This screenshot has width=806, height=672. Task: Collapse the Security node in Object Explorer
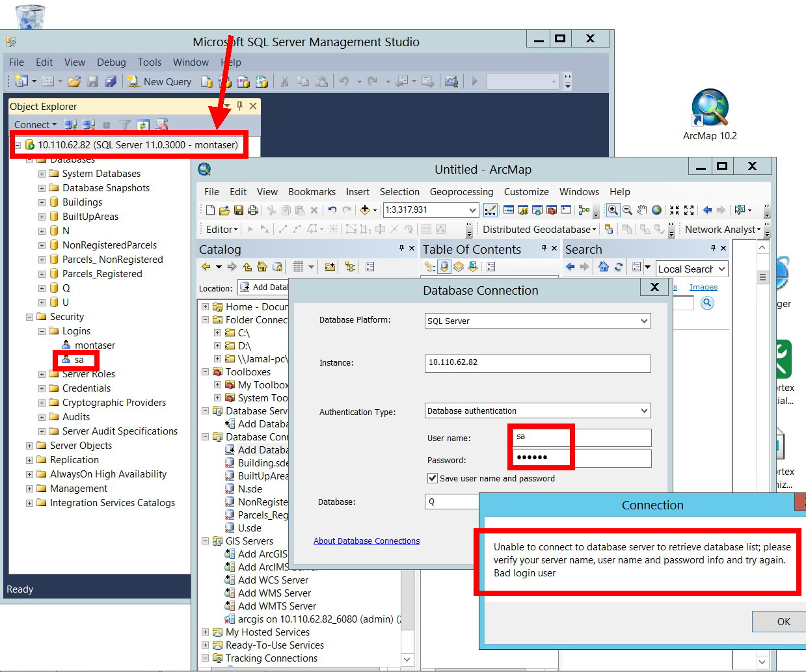tap(29, 317)
